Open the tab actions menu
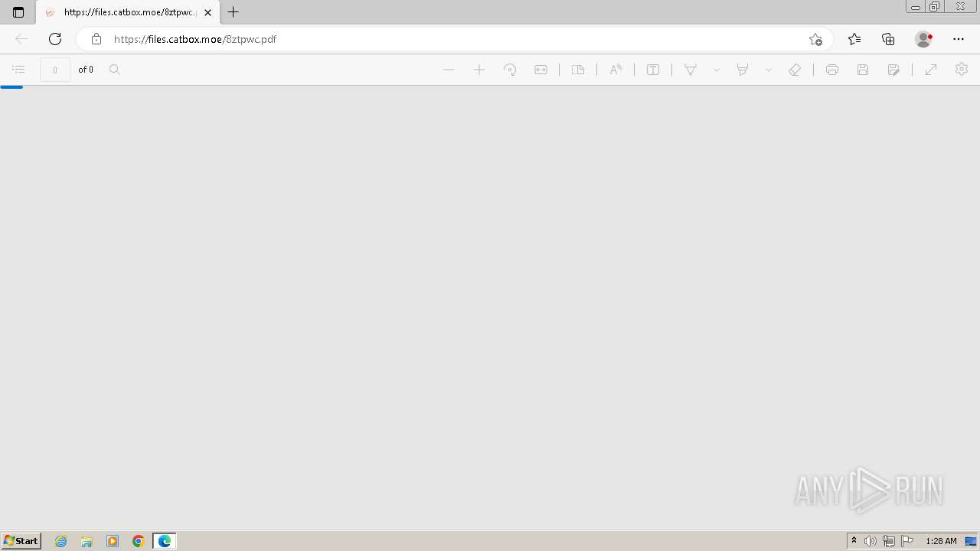Screen dimensions: 980x551 [18, 12]
